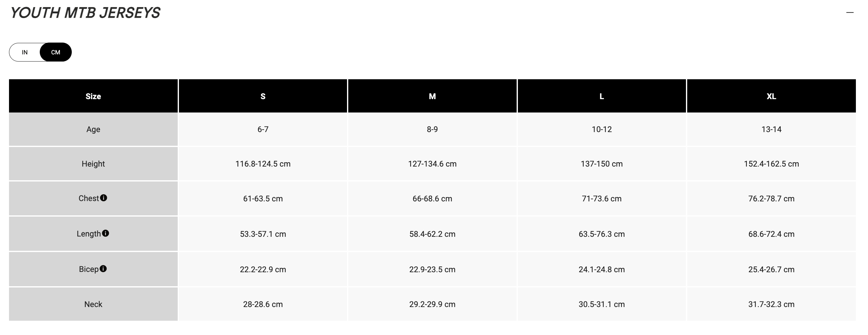
Task: Click the Youth MTB Jerseys heading
Action: point(85,13)
